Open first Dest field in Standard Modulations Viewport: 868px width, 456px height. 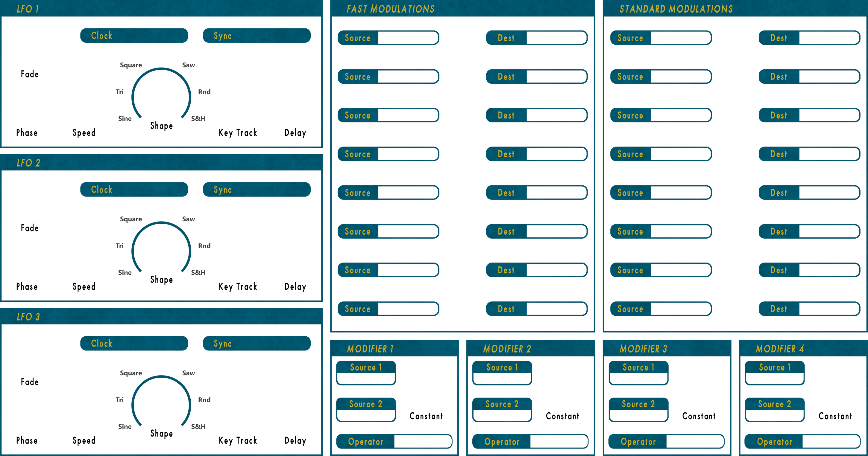(x=809, y=38)
